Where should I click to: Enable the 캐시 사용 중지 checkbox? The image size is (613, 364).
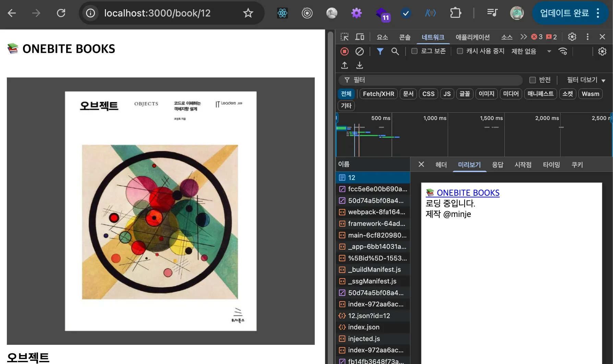click(460, 51)
